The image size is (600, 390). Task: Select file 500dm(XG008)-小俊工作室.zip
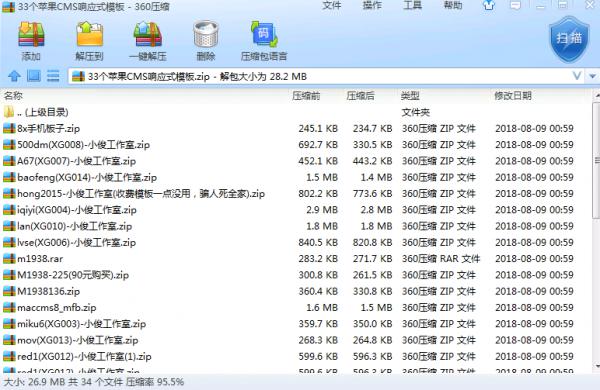297,145
